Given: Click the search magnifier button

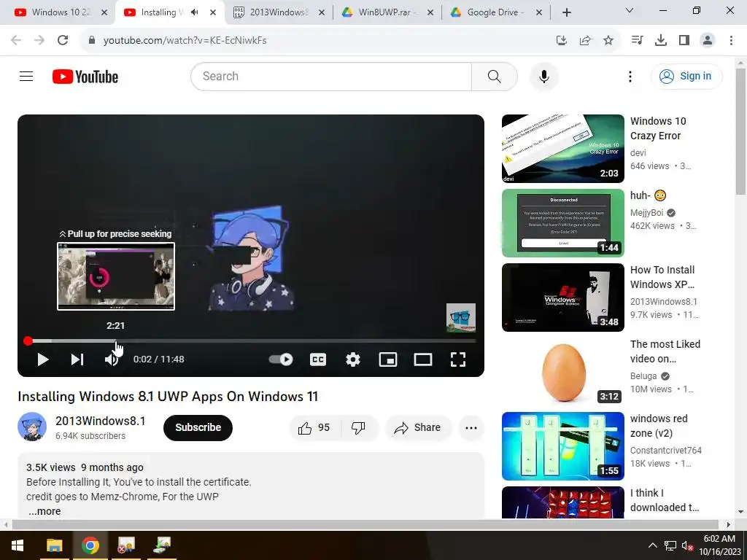Looking at the screenshot, I should 494,76.
